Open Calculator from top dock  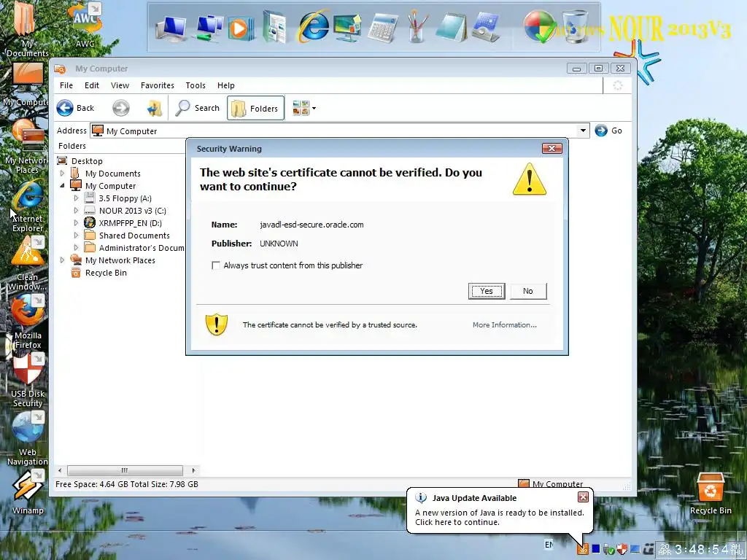pyautogui.click(x=382, y=28)
